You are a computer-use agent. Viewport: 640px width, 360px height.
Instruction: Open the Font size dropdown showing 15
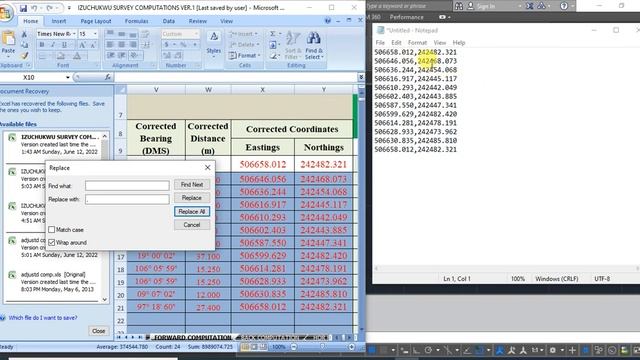[95, 34]
